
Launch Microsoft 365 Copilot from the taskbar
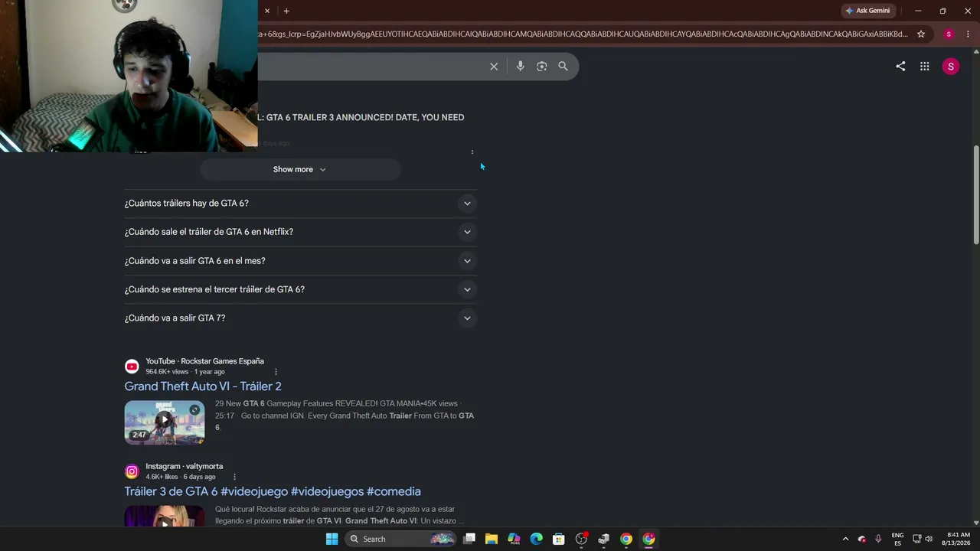(514, 539)
